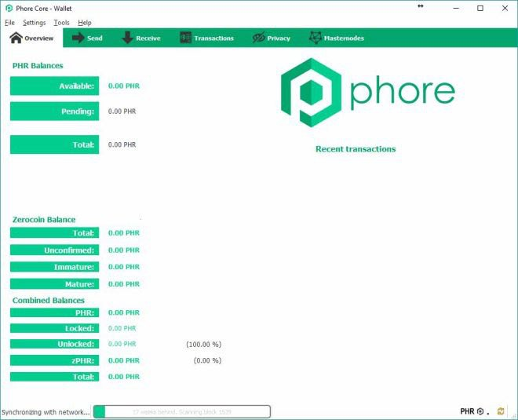518x420 pixels.
Task: Click the Immature value 0.00 PHR
Action: click(x=124, y=267)
